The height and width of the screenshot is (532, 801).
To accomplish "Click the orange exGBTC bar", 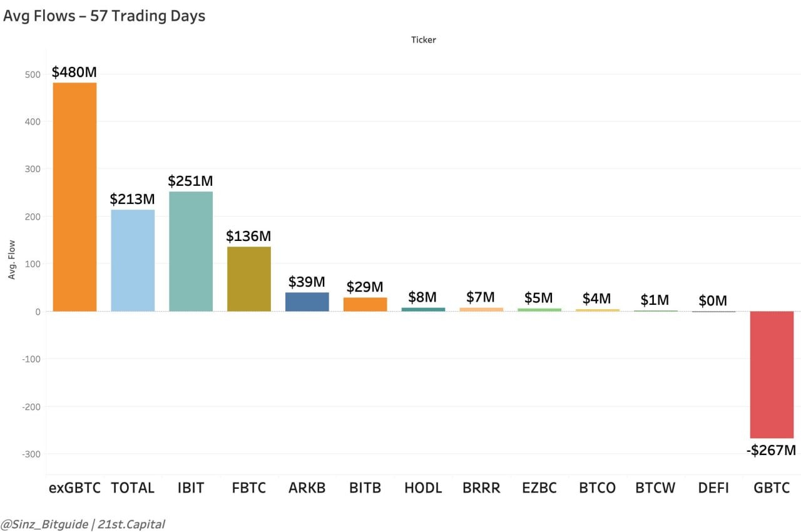I will coord(74,197).
